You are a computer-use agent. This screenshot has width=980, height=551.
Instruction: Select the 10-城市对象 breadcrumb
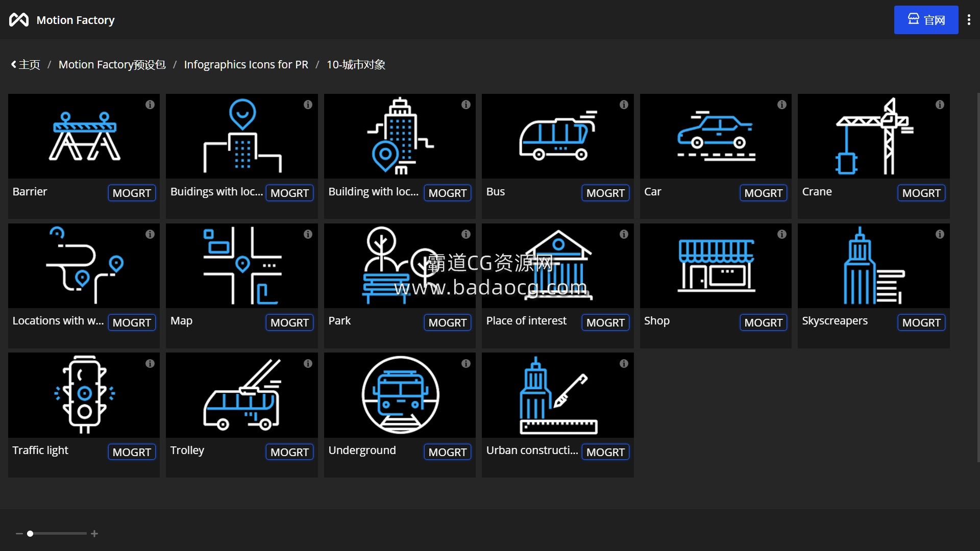click(x=356, y=65)
